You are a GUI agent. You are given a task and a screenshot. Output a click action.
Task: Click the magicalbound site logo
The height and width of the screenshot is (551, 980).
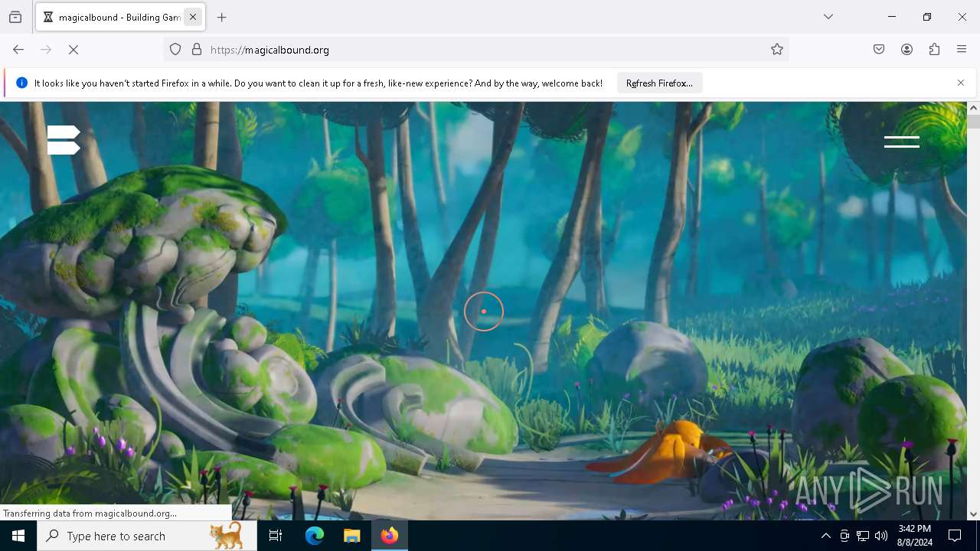[64, 140]
